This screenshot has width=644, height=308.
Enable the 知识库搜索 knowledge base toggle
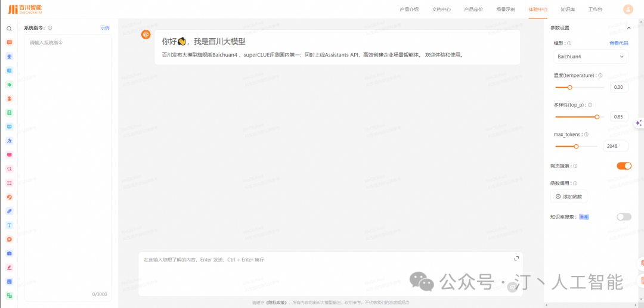(624, 216)
